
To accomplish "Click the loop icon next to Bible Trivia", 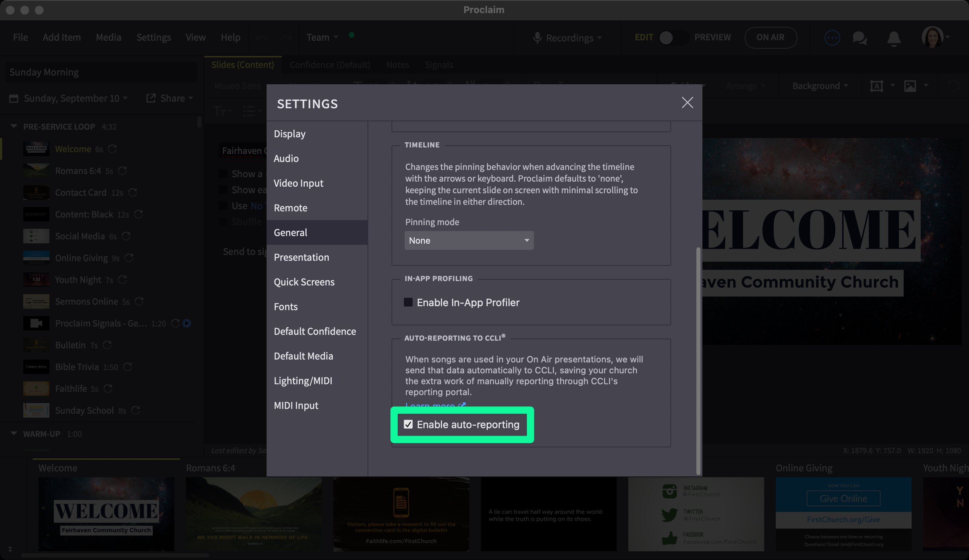I will click(x=127, y=367).
